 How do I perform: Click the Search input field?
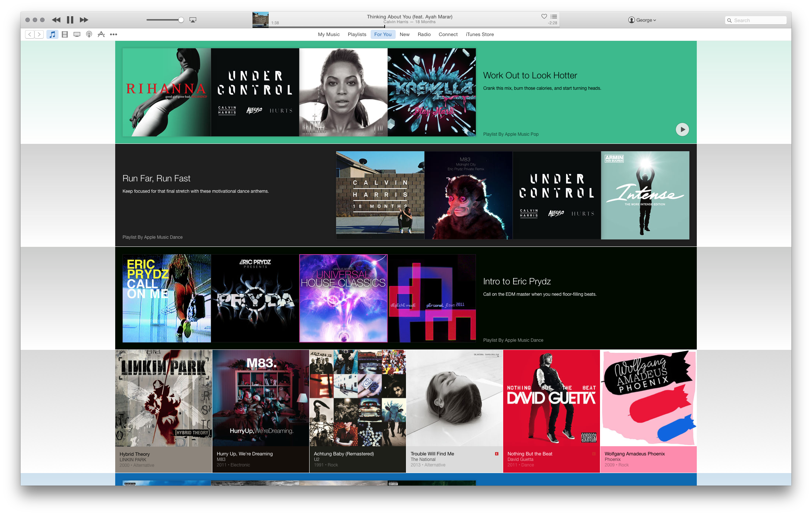coord(755,20)
